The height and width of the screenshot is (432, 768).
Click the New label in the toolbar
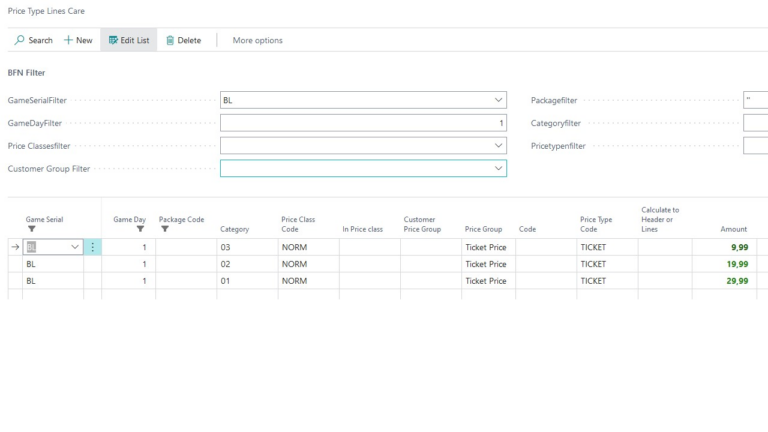(84, 40)
